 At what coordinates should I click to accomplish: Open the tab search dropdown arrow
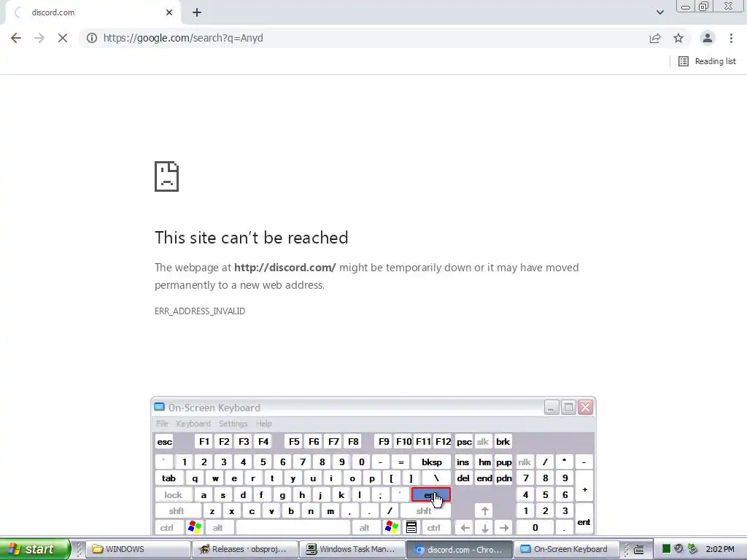coord(659,12)
